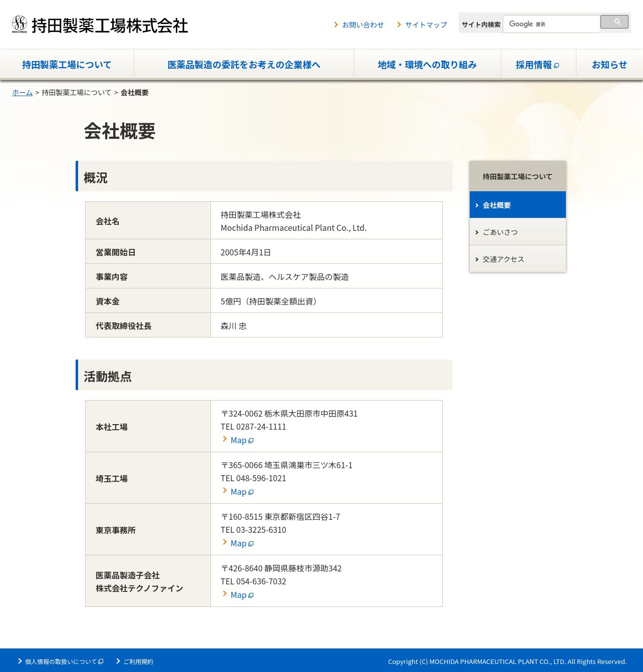Viewport: 643px width, 672px height.
Task: Click the 活動拠点 section heading
Action: coord(108,377)
